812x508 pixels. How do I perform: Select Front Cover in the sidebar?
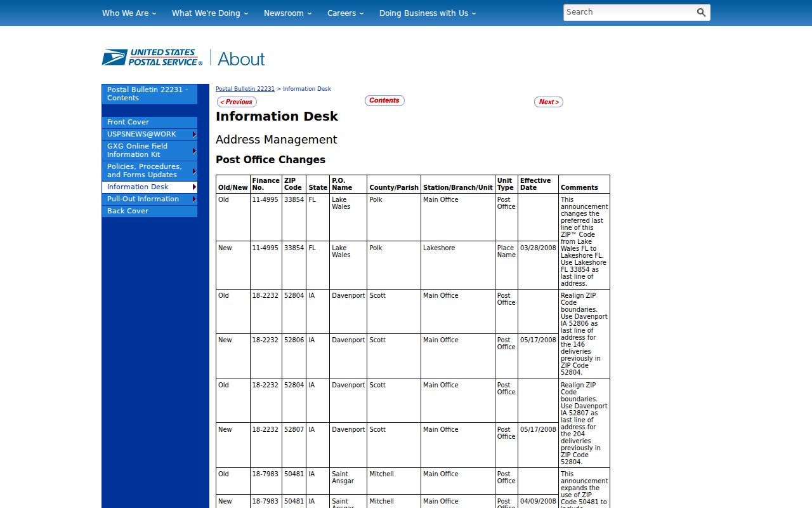(x=150, y=122)
